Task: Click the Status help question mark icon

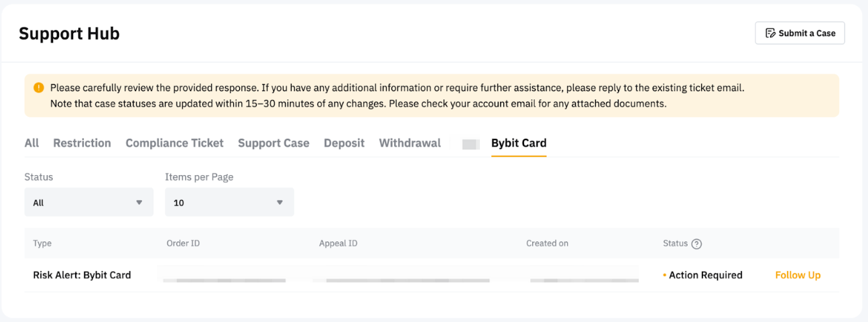Action: tap(696, 244)
